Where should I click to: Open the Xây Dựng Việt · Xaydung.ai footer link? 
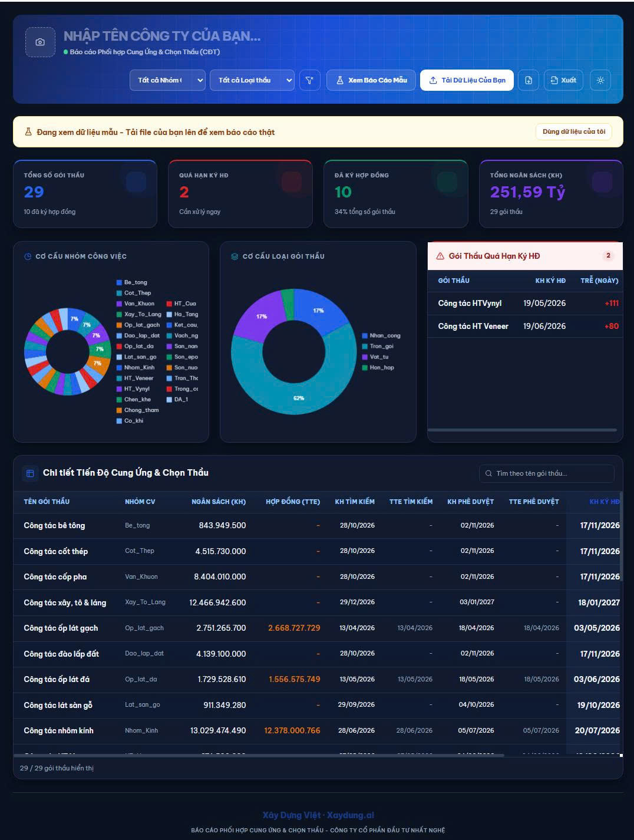[x=318, y=815]
